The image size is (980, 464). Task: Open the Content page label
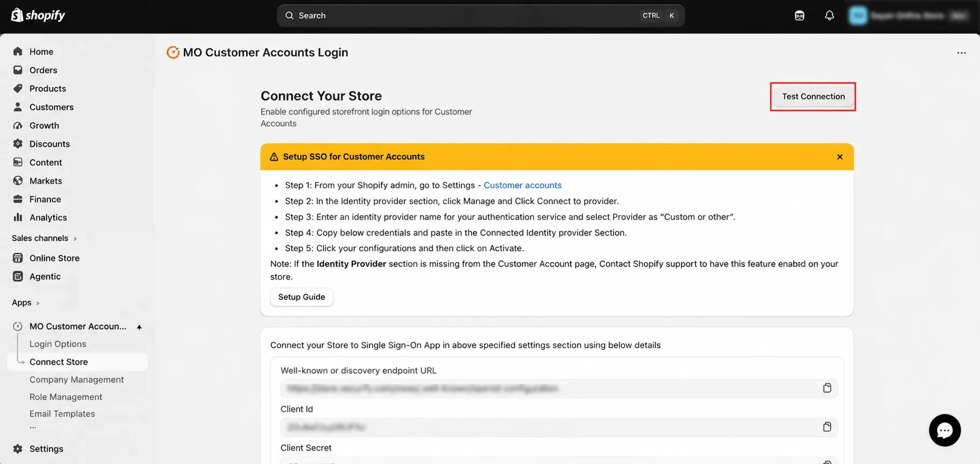click(46, 162)
